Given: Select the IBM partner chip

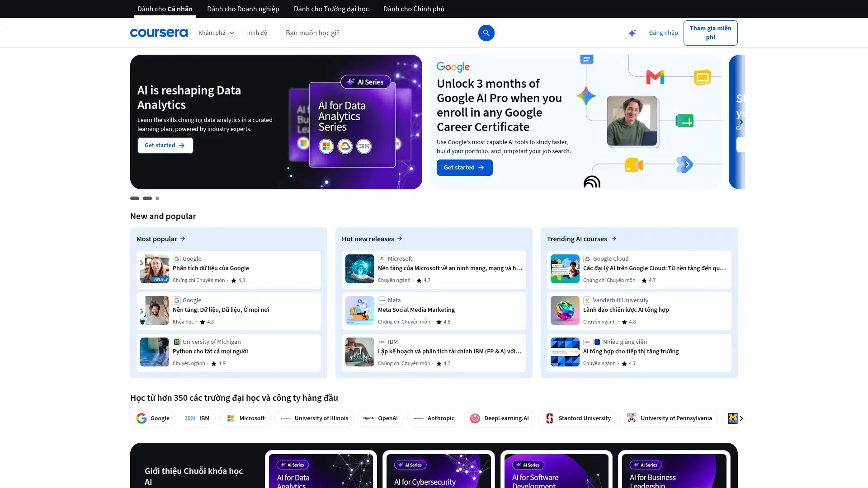Looking at the screenshot, I should pyautogui.click(x=197, y=418).
